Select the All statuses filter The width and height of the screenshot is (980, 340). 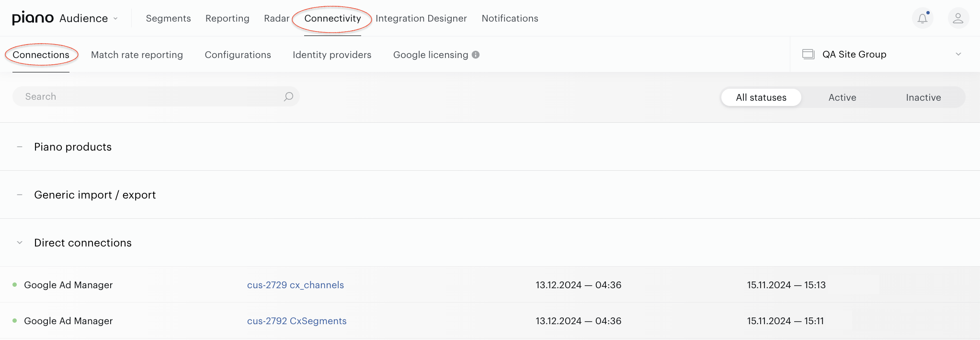click(761, 97)
